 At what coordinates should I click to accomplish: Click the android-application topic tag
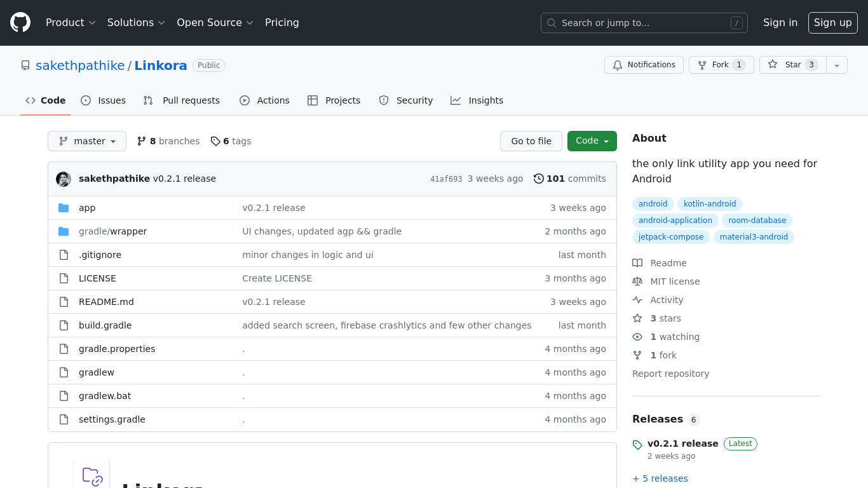675,220
